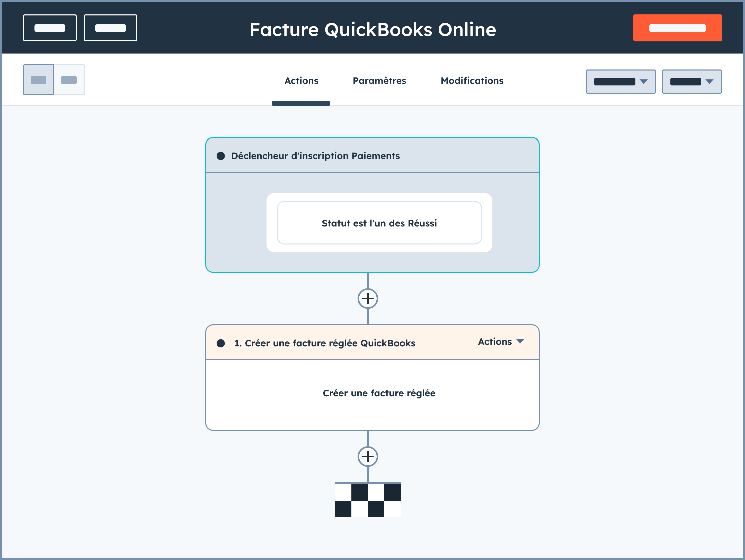
Task: Open the Actions tab
Action: [301, 81]
